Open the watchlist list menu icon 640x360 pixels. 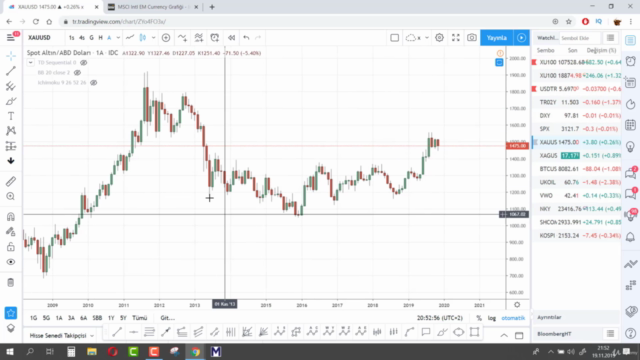[610, 38]
